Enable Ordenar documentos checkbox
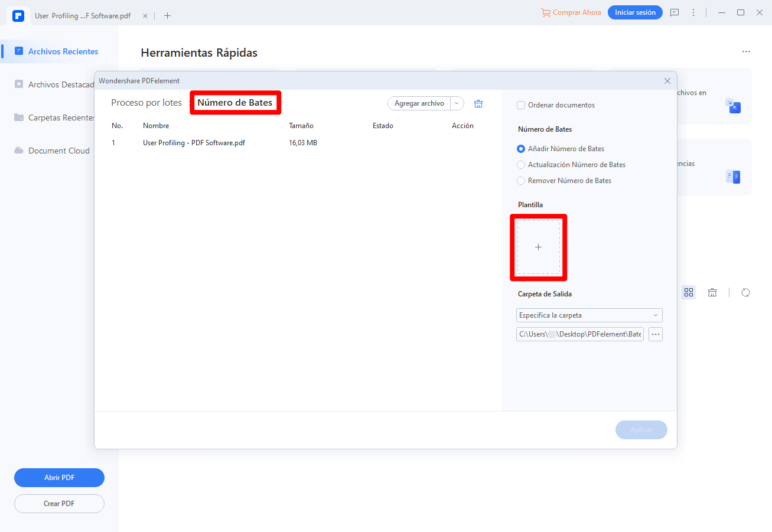The height and width of the screenshot is (532, 772). pyautogui.click(x=521, y=105)
